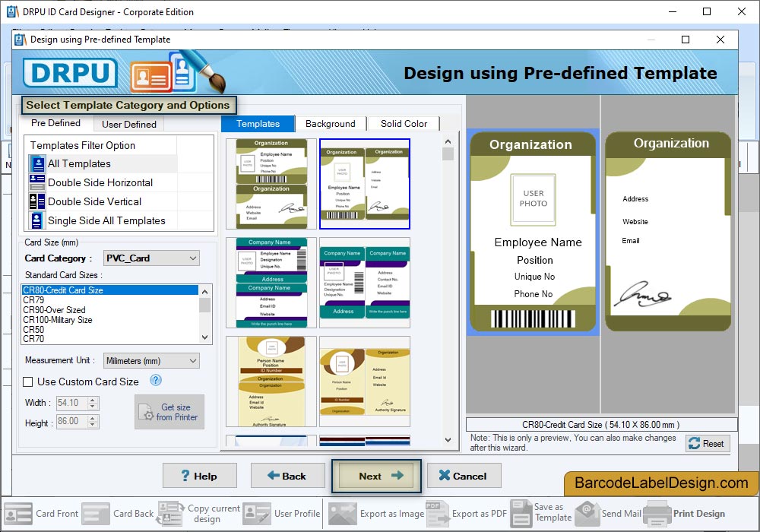Click the template gallery scroll-up arrow
The height and width of the screenshot is (532, 760).
[x=448, y=141]
